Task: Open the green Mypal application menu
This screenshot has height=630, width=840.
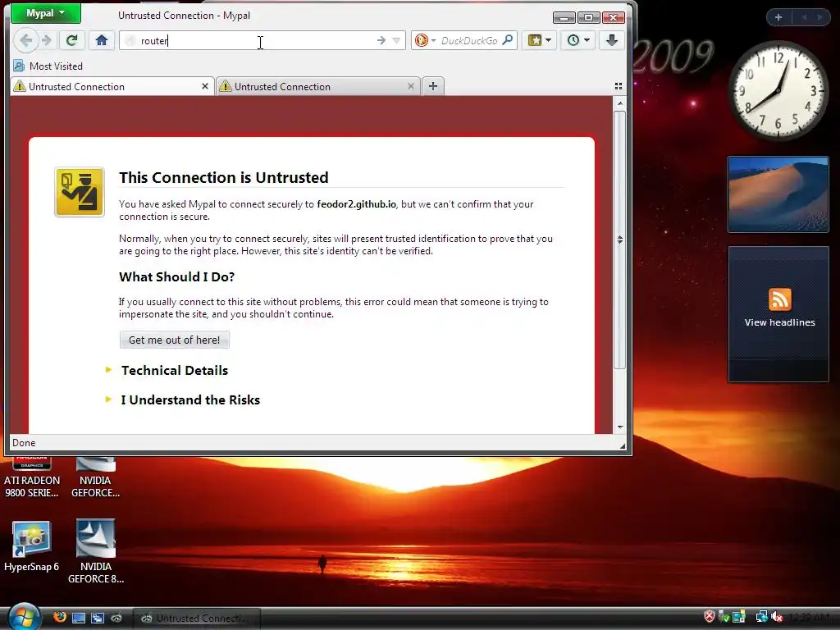Action: 46,13
